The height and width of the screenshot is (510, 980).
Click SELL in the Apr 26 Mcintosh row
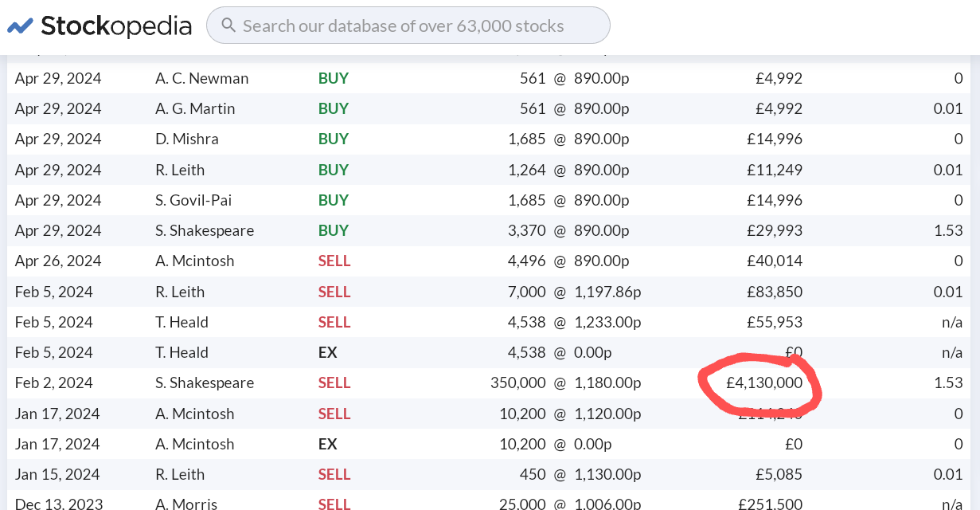[334, 261]
